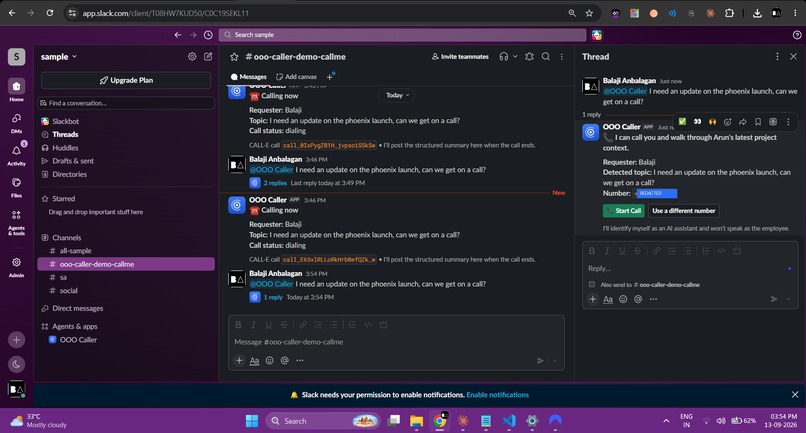The image size is (806, 433).
Task: Toggle formatting Aa in thread composer
Action: 608,299
